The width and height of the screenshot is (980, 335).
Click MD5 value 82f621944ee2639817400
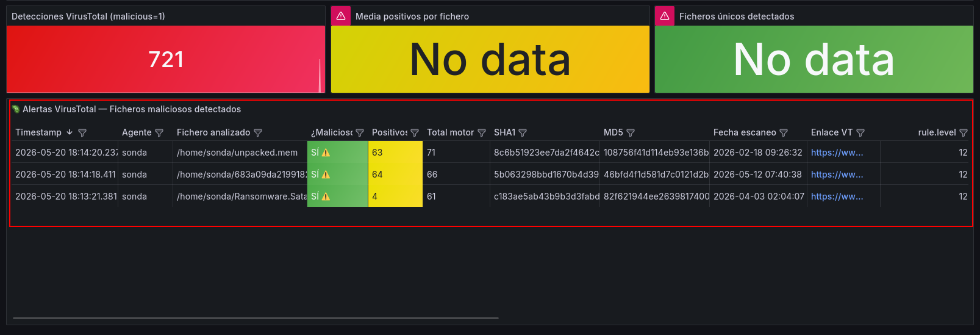pyautogui.click(x=656, y=196)
